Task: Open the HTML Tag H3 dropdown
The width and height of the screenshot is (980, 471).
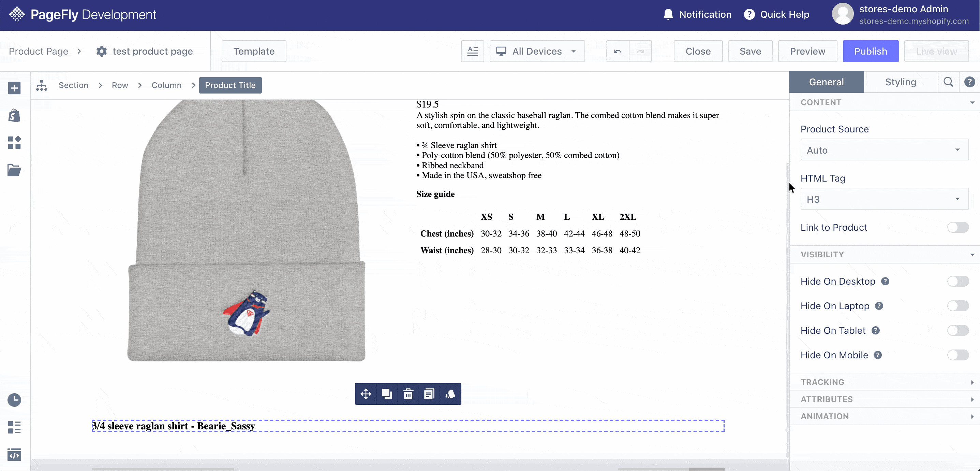Action: [x=885, y=199]
